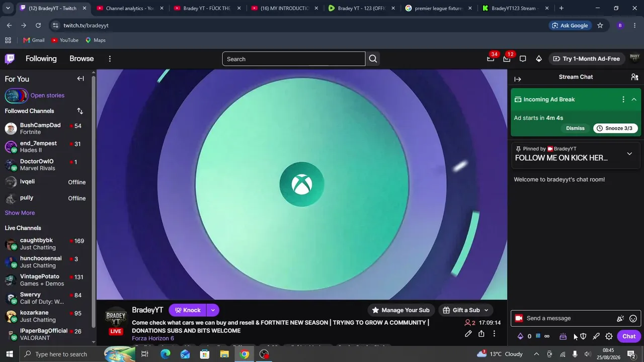Open a new Chrome tab

point(561,8)
